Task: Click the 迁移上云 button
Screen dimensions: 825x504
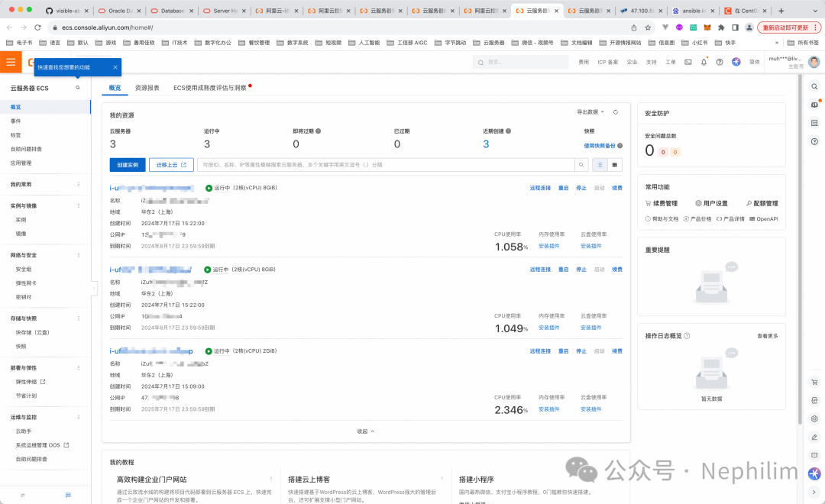Action: 171,165
